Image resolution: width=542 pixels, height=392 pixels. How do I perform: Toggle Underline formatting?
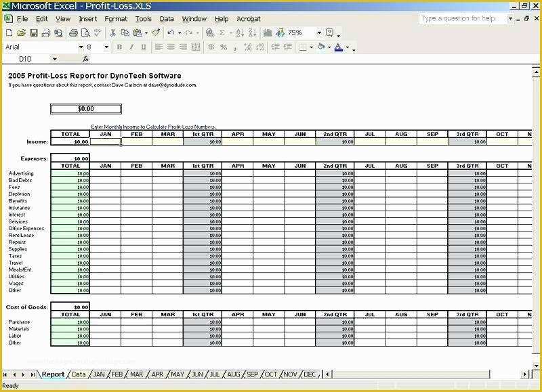(x=144, y=47)
